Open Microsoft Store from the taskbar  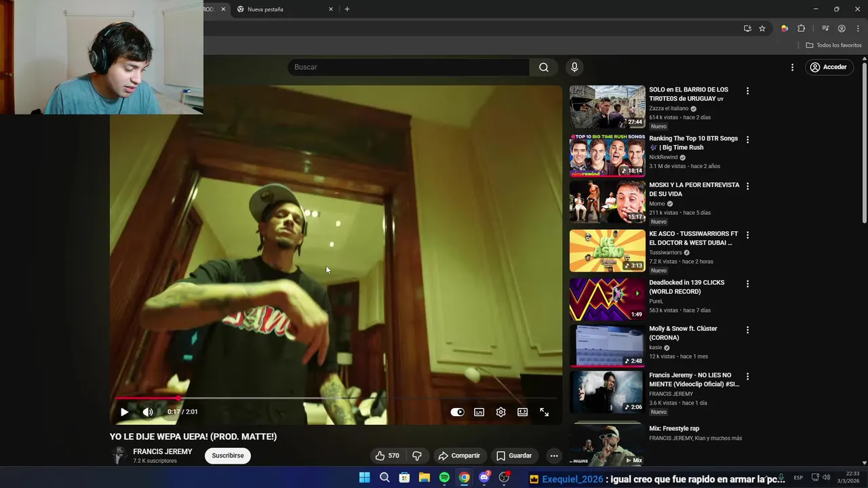tap(404, 478)
